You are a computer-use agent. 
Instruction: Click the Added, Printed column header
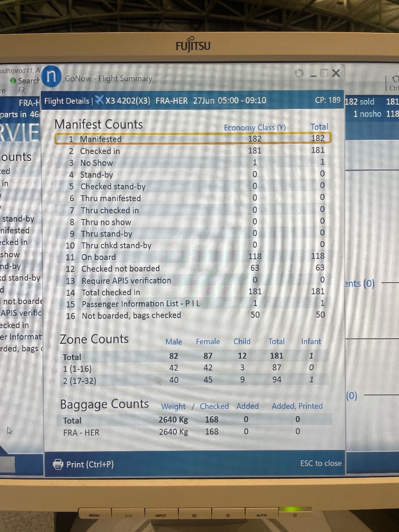tap(297, 406)
